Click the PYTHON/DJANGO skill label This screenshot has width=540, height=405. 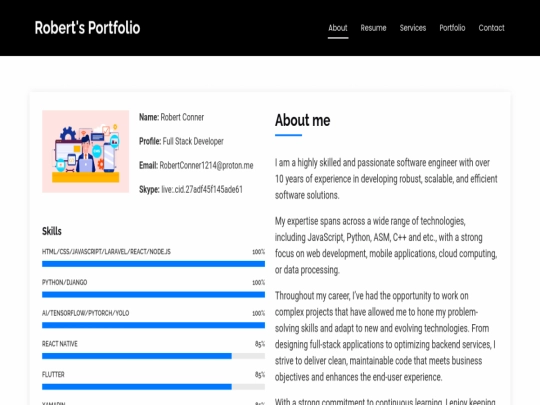pyautogui.click(x=64, y=282)
